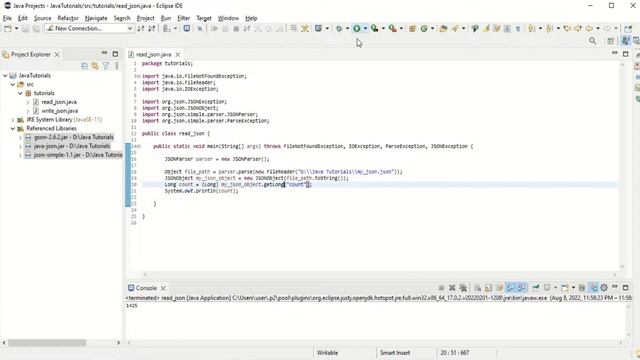Screen dimensions: 640x360
Task: Click Remove All Terminated Launches in Console
Action: [463, 288]
